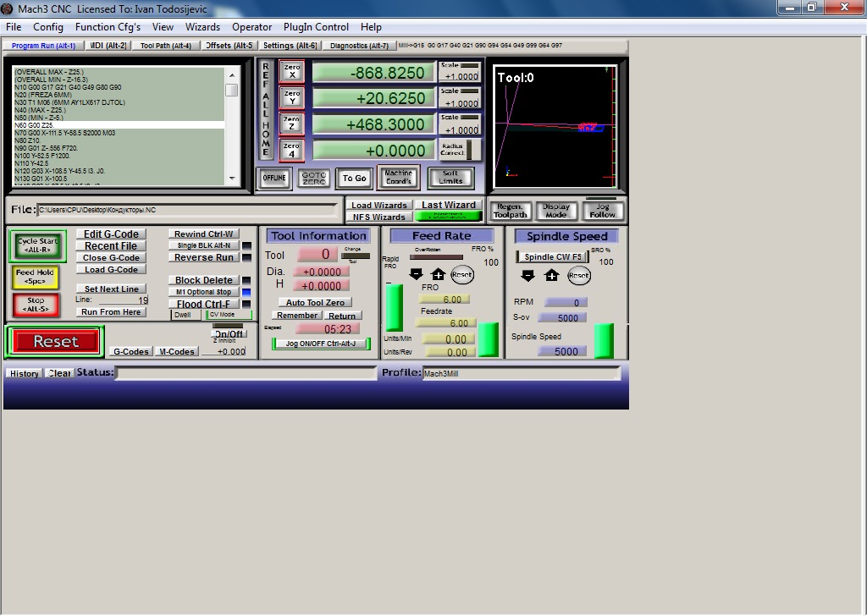Click the Zero Z button
Screen dimensions: 867x616
292,124
